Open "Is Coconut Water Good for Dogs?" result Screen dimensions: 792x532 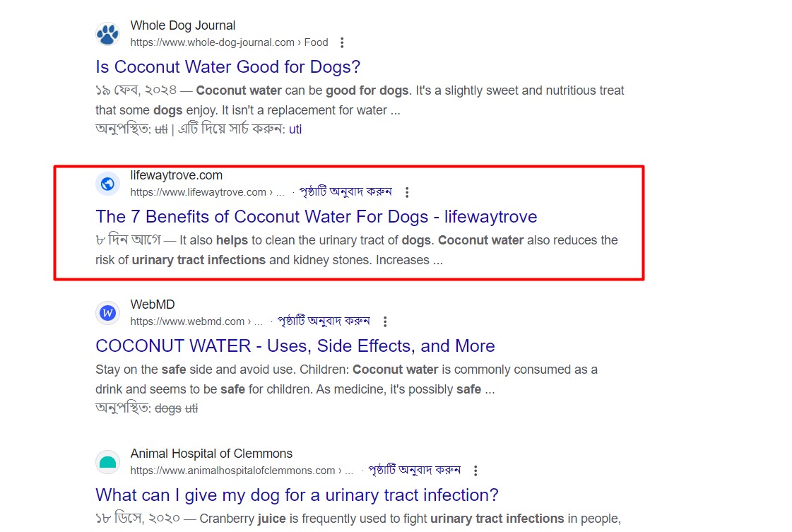(x=228, y=67)
